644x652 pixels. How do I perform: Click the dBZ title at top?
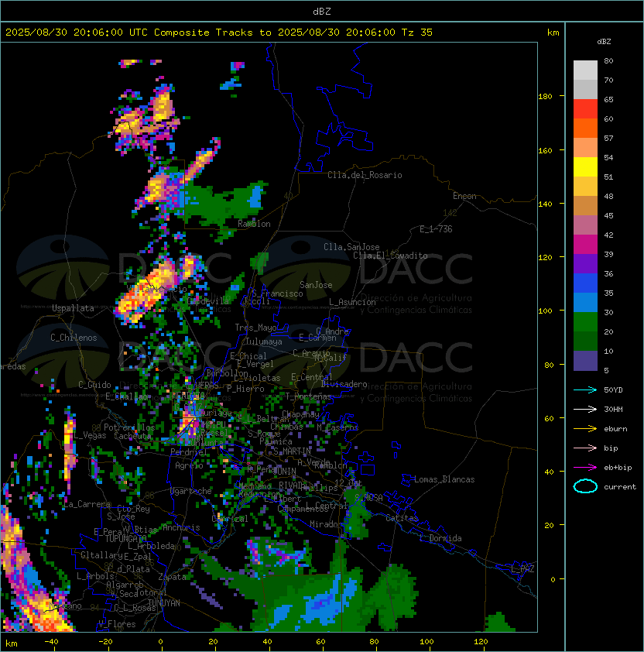tap(322, 12)
